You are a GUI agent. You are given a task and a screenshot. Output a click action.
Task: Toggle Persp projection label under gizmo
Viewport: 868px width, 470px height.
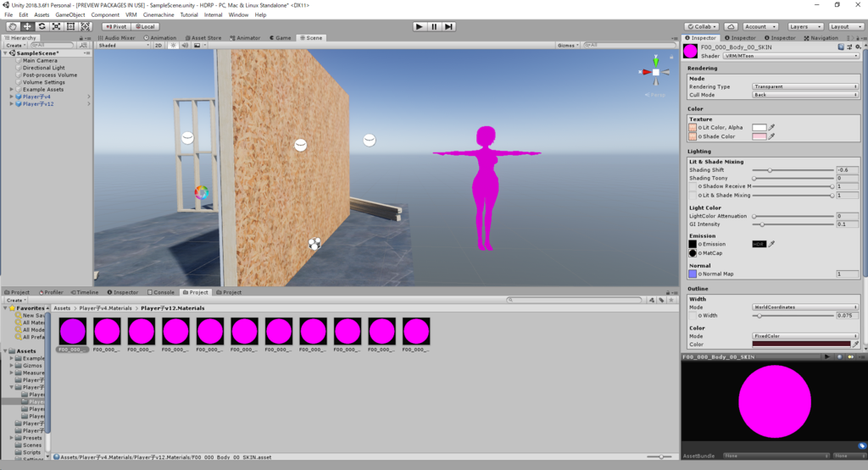(x=655, y=95)
